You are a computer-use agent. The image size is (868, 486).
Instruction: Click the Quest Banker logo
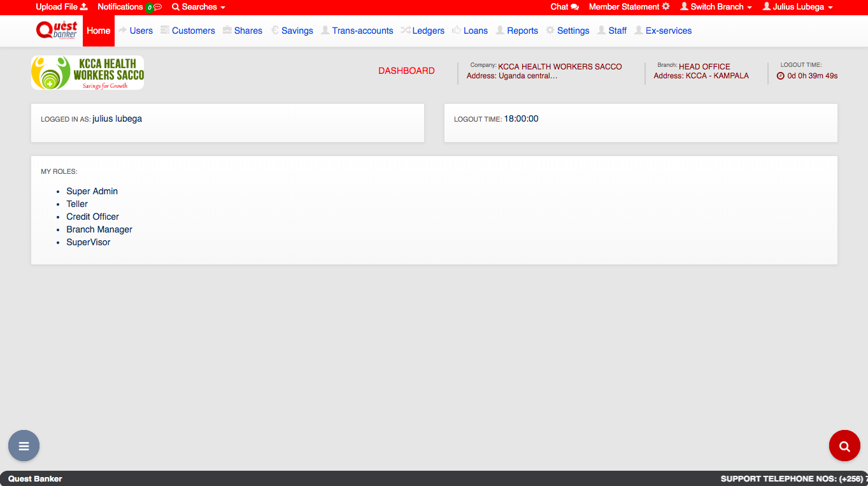pyautogui.click(x=57, y=30)
